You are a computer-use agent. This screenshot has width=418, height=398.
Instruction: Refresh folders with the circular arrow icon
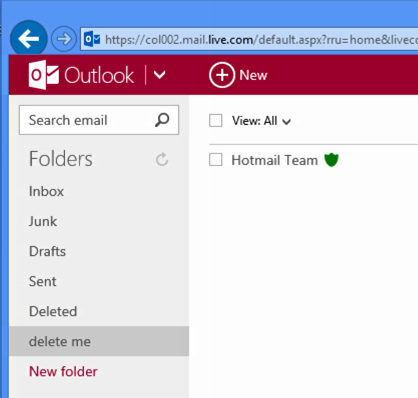[162, 159]
